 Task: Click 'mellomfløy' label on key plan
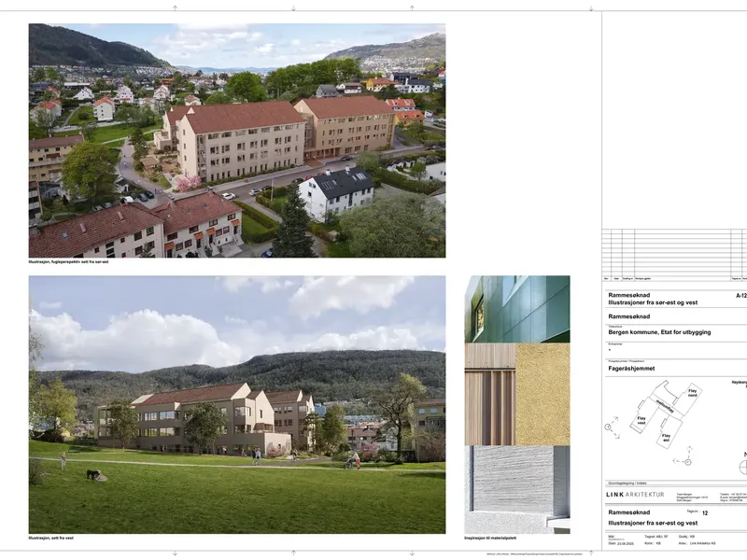[x=665, y=408]
